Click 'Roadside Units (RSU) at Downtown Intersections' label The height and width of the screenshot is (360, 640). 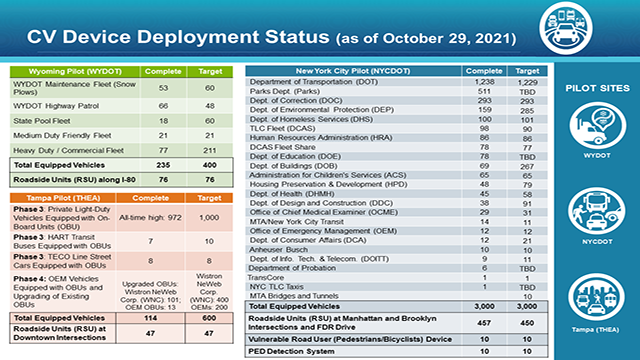click(60, 333)
